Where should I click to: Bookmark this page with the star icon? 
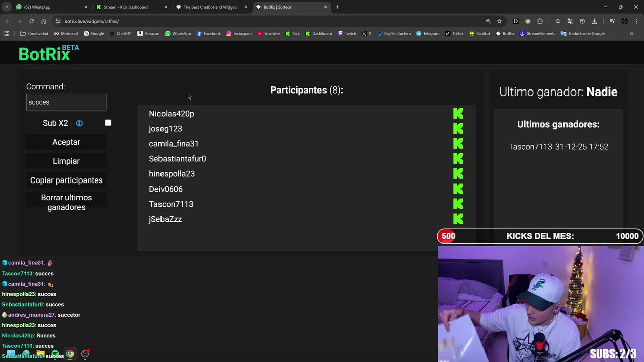pyautogui.click(x=499, y=21)
